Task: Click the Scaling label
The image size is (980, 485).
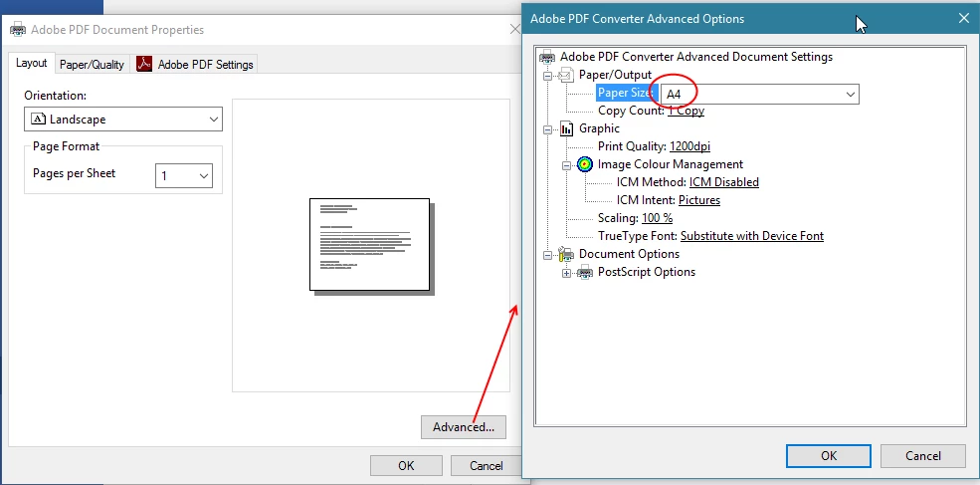Action: [x=619, y=218]
